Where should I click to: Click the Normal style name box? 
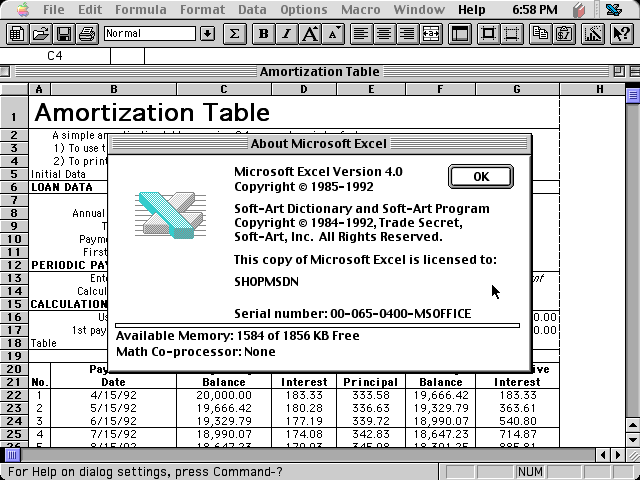point(150,33)
